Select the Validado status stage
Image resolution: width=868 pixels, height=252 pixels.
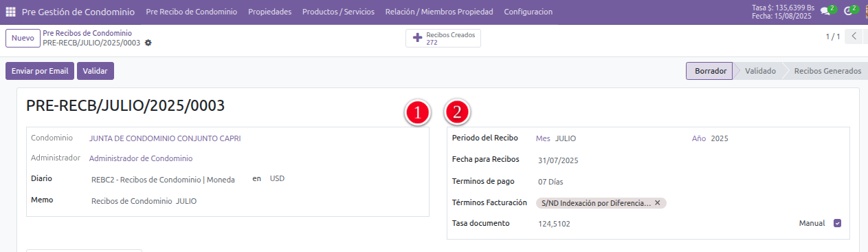click(x=760, y=71)
